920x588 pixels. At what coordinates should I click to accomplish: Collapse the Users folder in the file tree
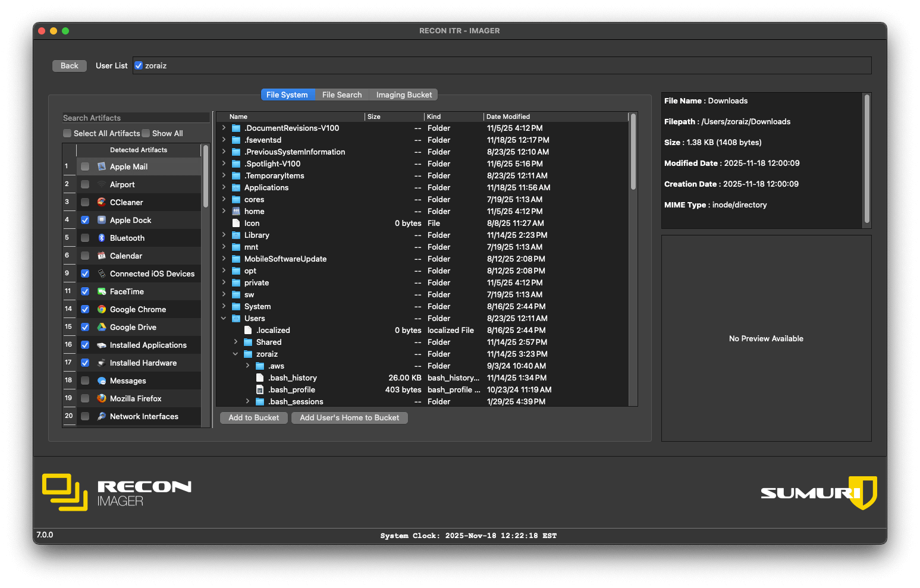224,318
